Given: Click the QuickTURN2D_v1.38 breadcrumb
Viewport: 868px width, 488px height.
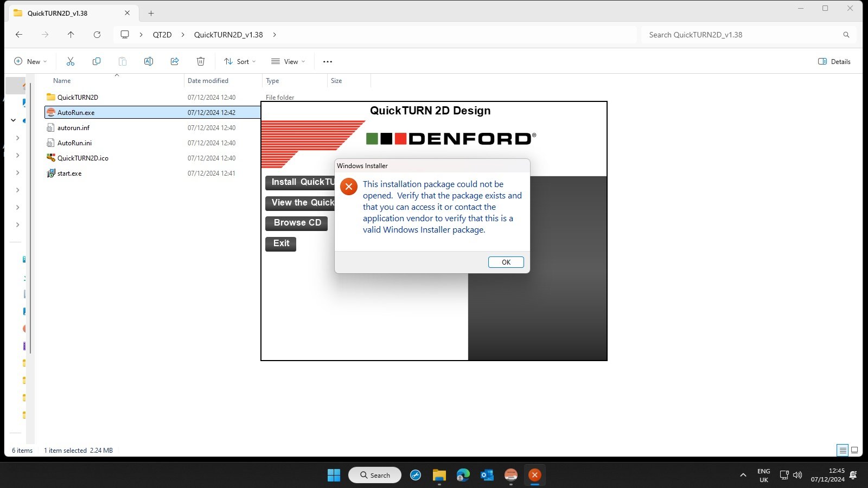Looking at the screenshot, I should pos(228,35).
